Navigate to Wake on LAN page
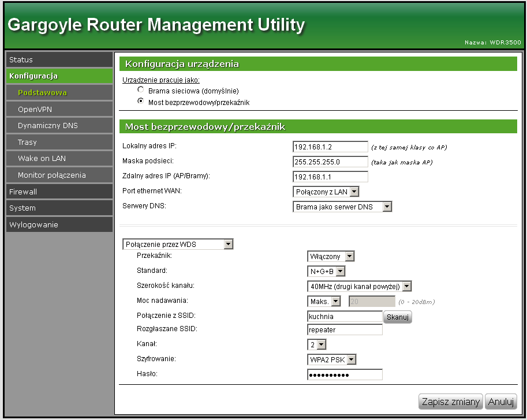This screenshot has height=420, width=527. [58, 159]
